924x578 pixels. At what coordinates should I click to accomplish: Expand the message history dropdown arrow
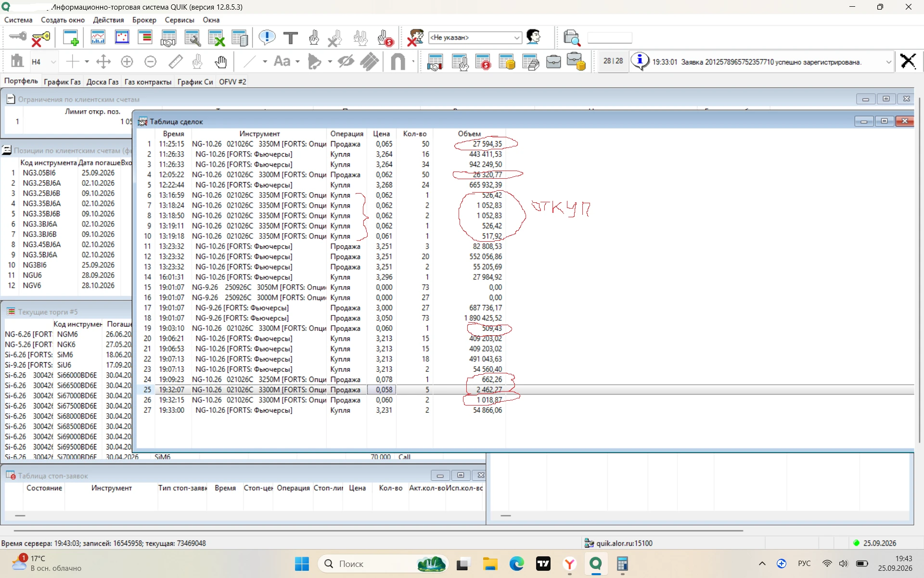[x=888, y=62]
